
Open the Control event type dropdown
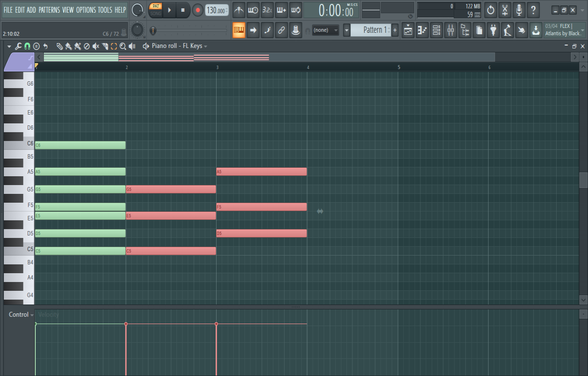tap(22, 314)
